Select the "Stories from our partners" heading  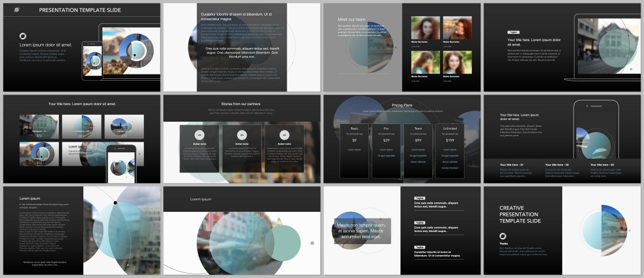tap(242, 104)
